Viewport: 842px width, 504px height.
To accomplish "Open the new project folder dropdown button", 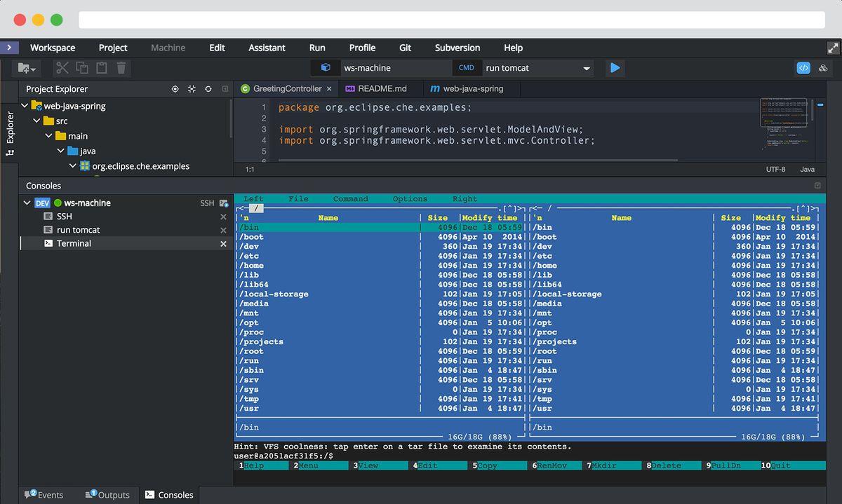I will [27, 68].
